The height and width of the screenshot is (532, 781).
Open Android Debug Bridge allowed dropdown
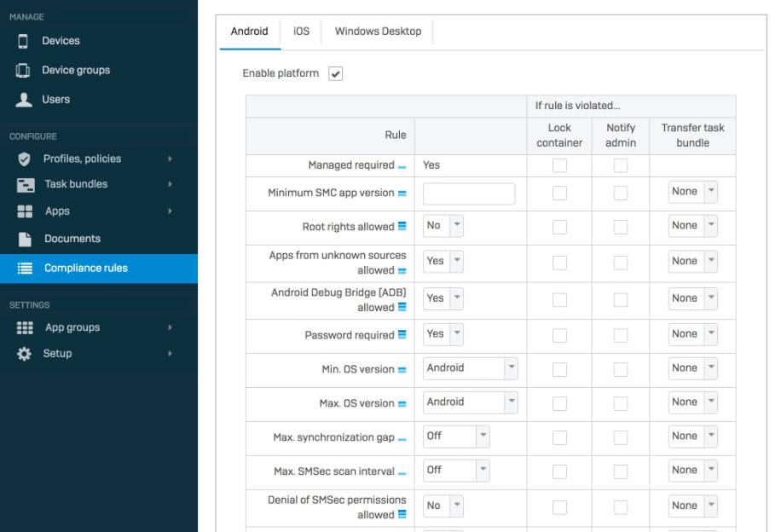pyautogui.click(x=443, y=298)
